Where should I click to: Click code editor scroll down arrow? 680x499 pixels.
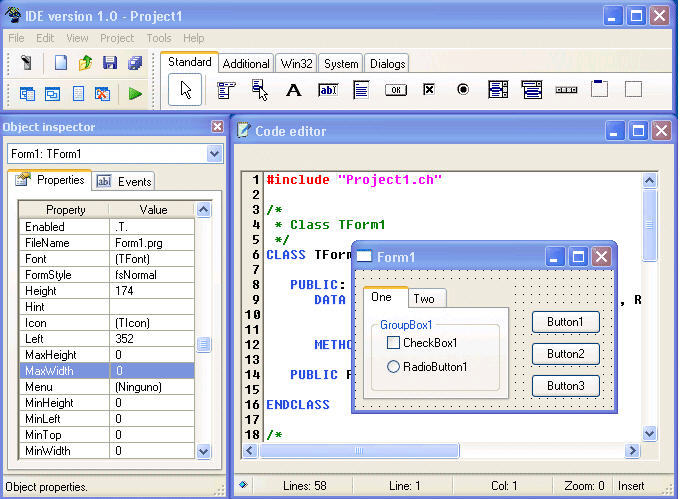pyautogui.click(x=649, y=434)
